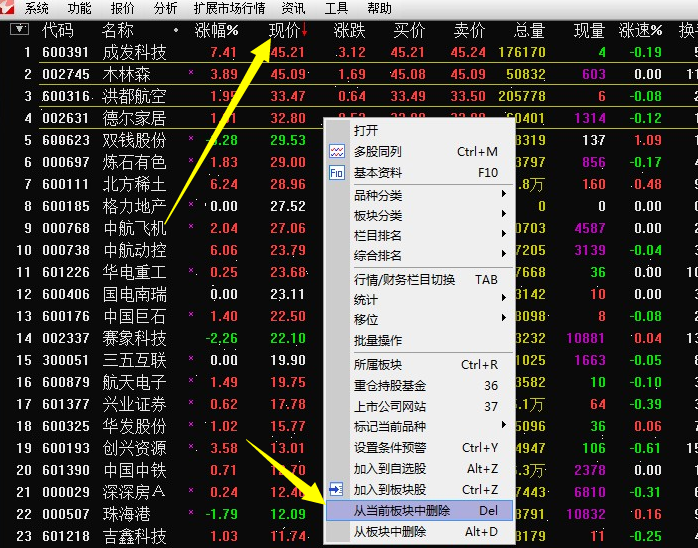The image size is (698, 548).
Task: Sort by the 代码 column header
Action: (58, 30)
